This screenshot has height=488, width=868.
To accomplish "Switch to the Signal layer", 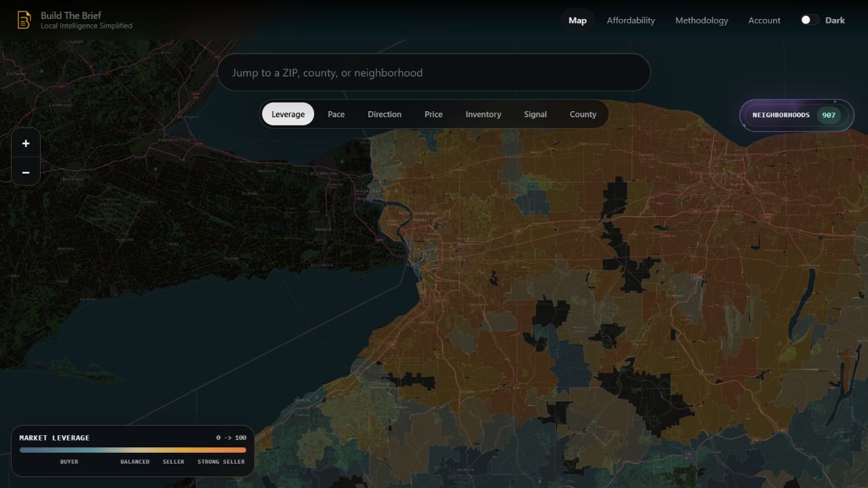I will pyautogui.click(x=535, y=114).
